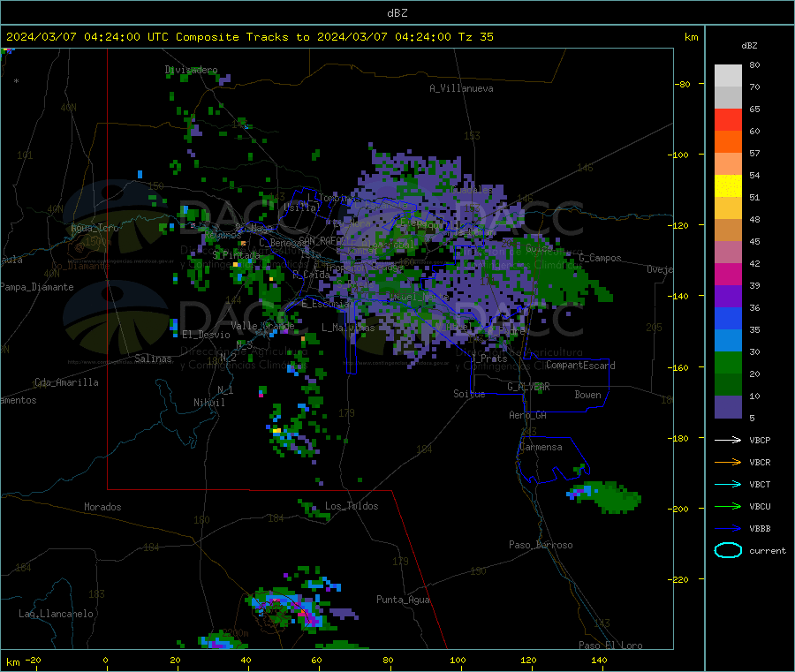Viewport: 795px width, 672px height.
Task: Click the G_ALVEAR map label
Action: [x=528, y=387]
